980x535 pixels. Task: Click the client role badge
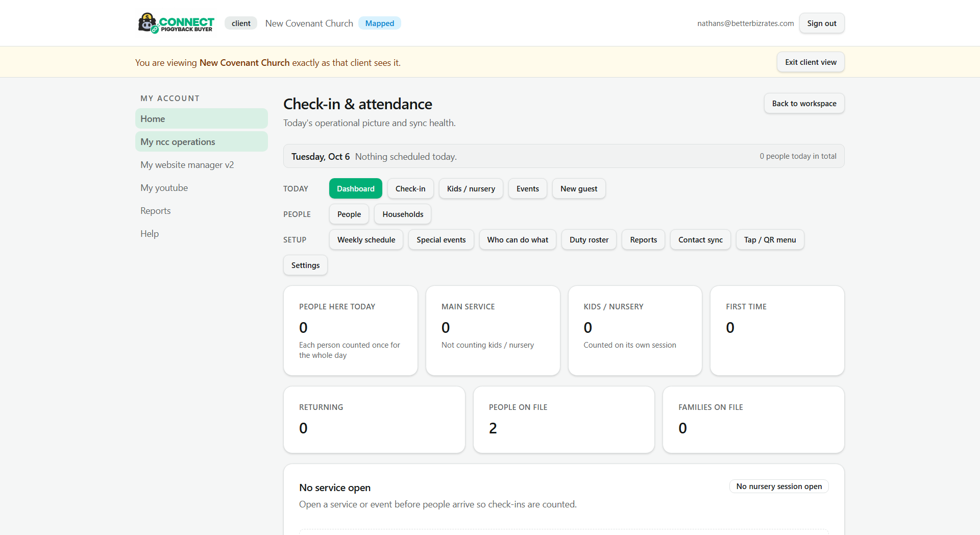(241, 23)
